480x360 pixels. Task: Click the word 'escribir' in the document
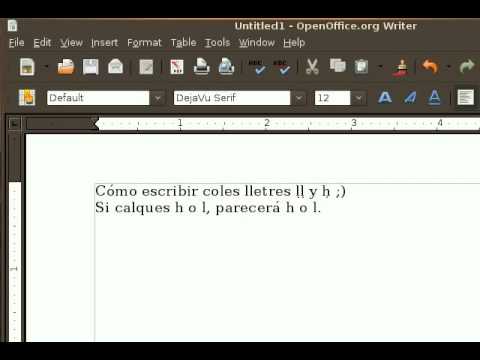(x=170, y=191)
